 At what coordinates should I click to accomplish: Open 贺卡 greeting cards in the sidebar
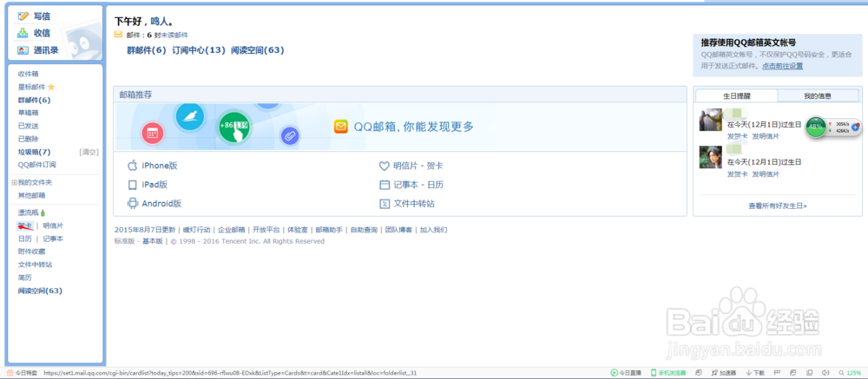(25, 225)
